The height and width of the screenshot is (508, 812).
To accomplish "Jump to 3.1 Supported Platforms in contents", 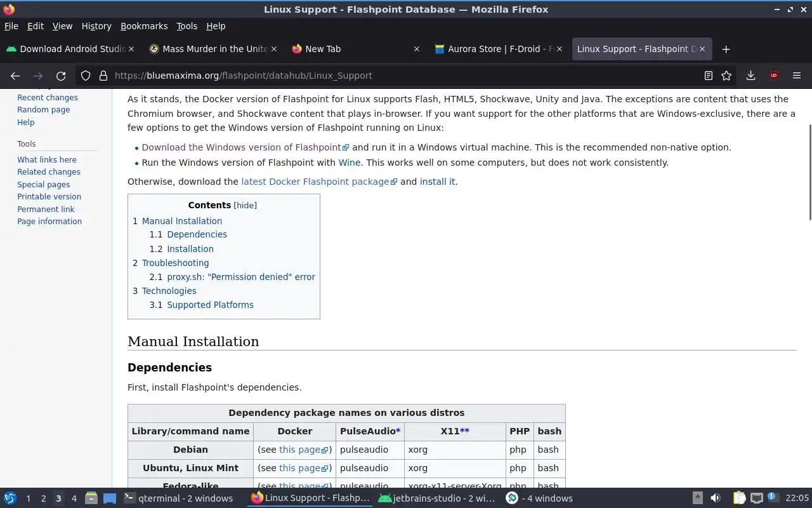I will point(202,305).
